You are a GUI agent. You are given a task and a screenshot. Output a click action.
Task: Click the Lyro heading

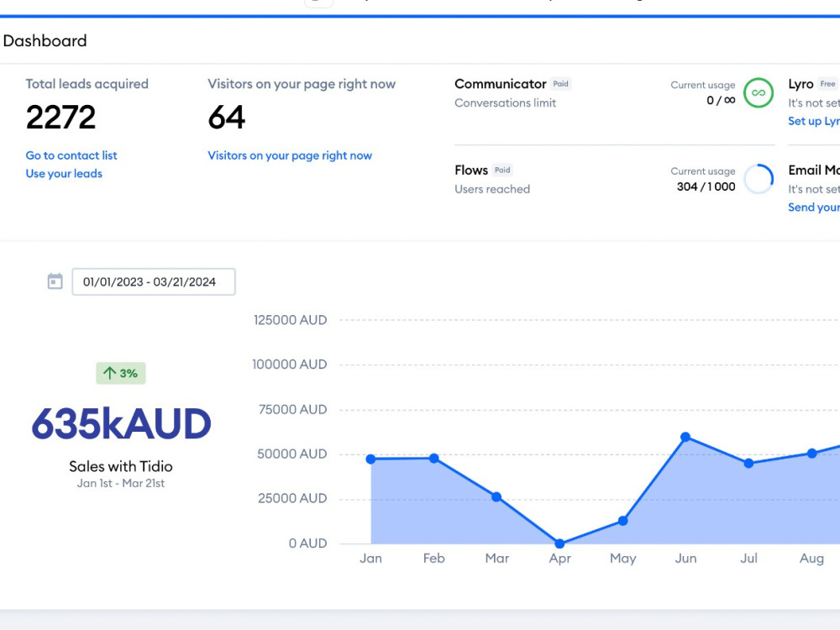point(801,85)
